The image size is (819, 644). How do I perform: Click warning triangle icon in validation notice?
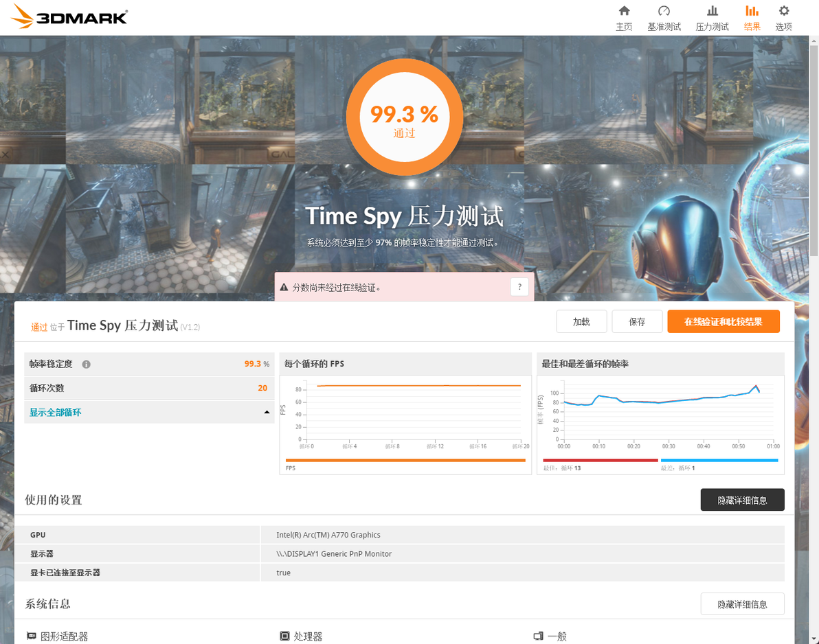click(284, 287)
